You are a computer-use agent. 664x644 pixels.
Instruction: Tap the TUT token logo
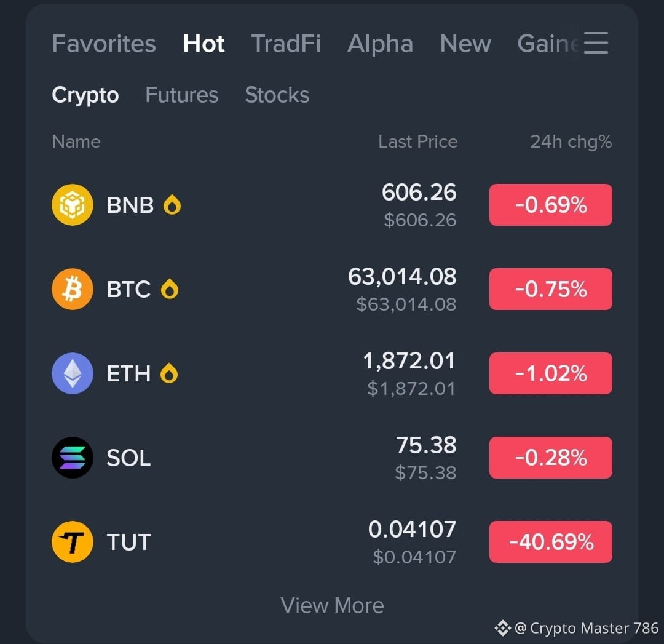pos(73,542)
